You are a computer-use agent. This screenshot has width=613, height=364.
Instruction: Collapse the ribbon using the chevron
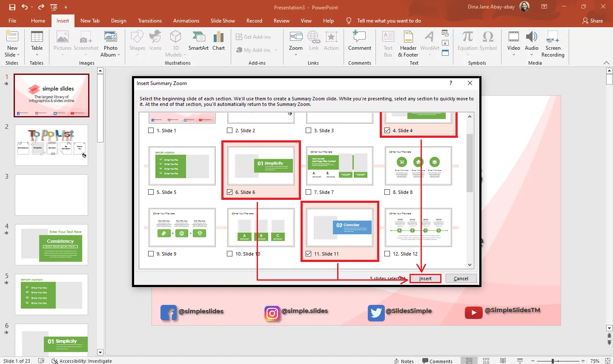606,63
